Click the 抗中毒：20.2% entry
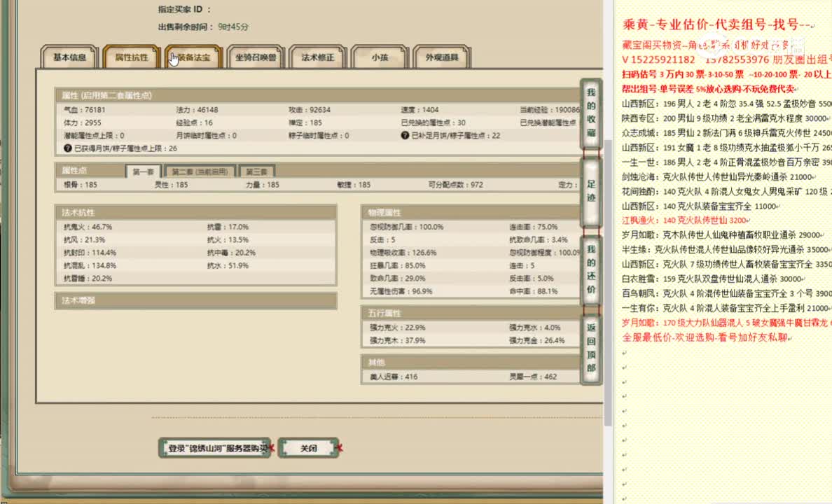 (231, 253)
